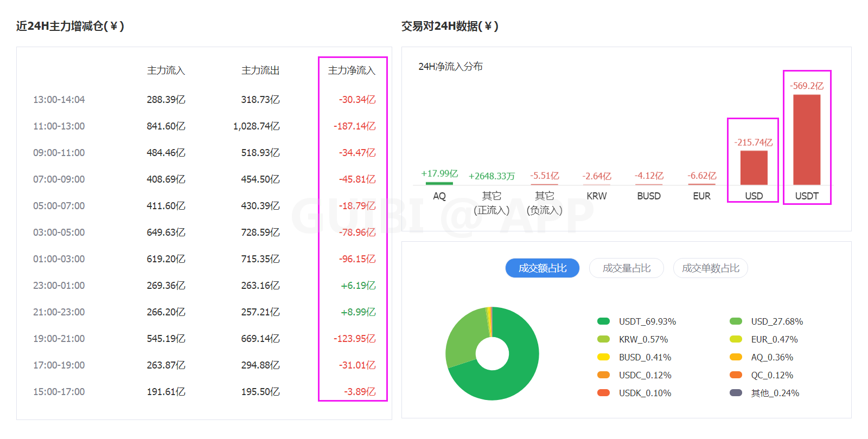Select the 05:00-07:00 time row
The height and width of the screenshot is (439, 868).
click(204, 206)
